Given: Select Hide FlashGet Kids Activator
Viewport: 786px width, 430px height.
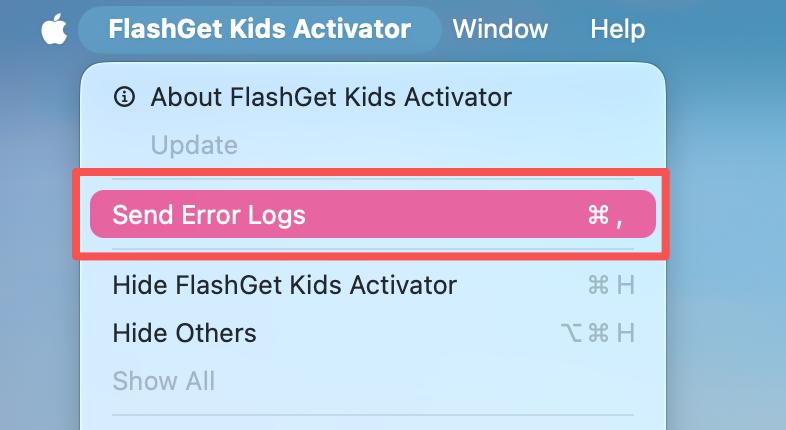Looking at the screenshot, I should pyautogui.click(x=284, y=285).
